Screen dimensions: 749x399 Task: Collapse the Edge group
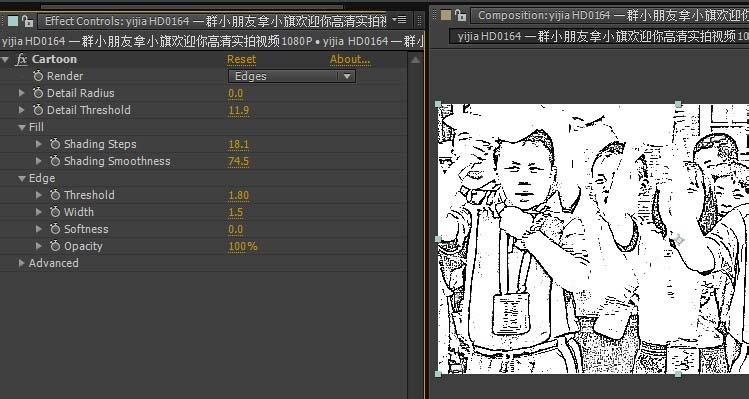point(21,178)
